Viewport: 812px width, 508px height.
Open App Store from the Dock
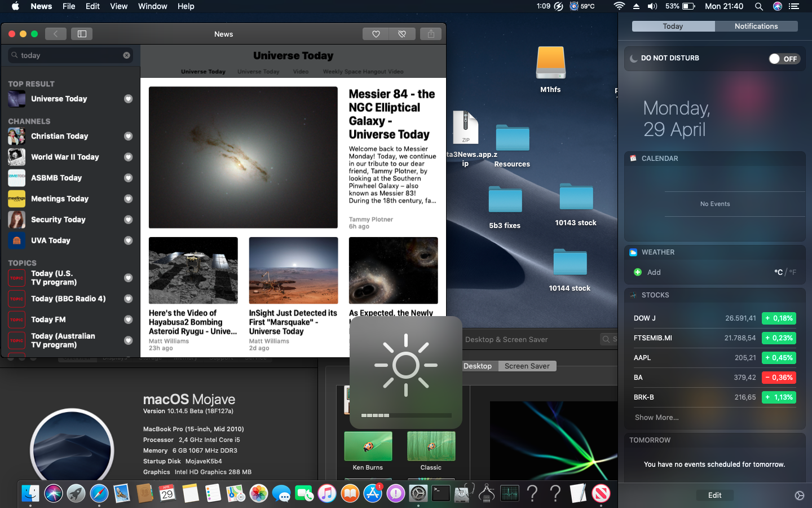click(x=373, y=493)
